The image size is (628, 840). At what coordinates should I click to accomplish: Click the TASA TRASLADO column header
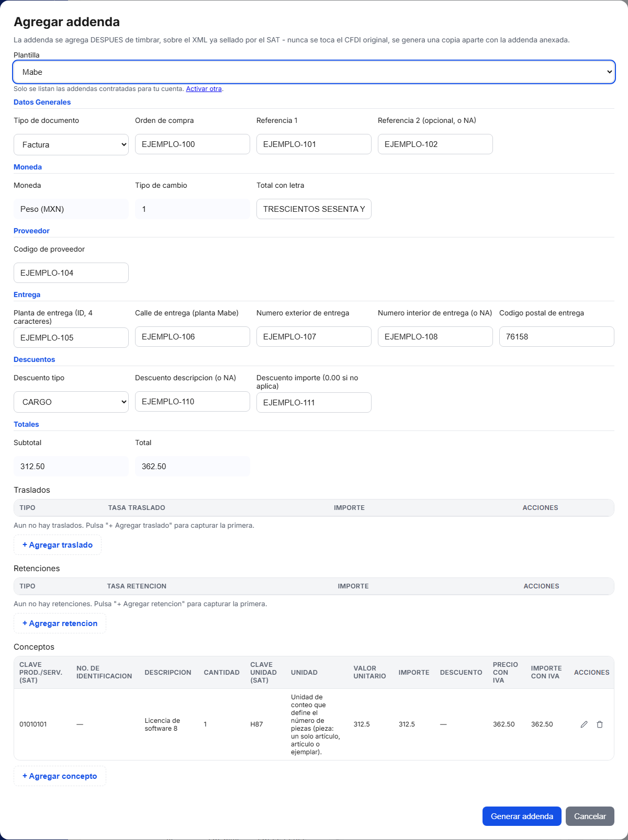click(137, 508)
